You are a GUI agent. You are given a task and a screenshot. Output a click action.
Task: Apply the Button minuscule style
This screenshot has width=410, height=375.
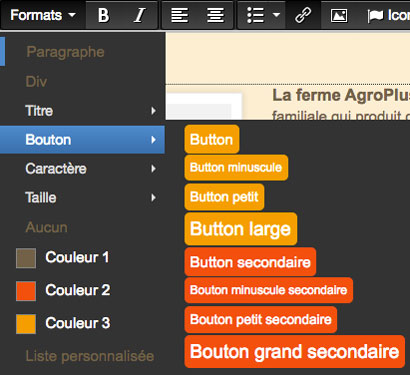[x=236, y=167]
